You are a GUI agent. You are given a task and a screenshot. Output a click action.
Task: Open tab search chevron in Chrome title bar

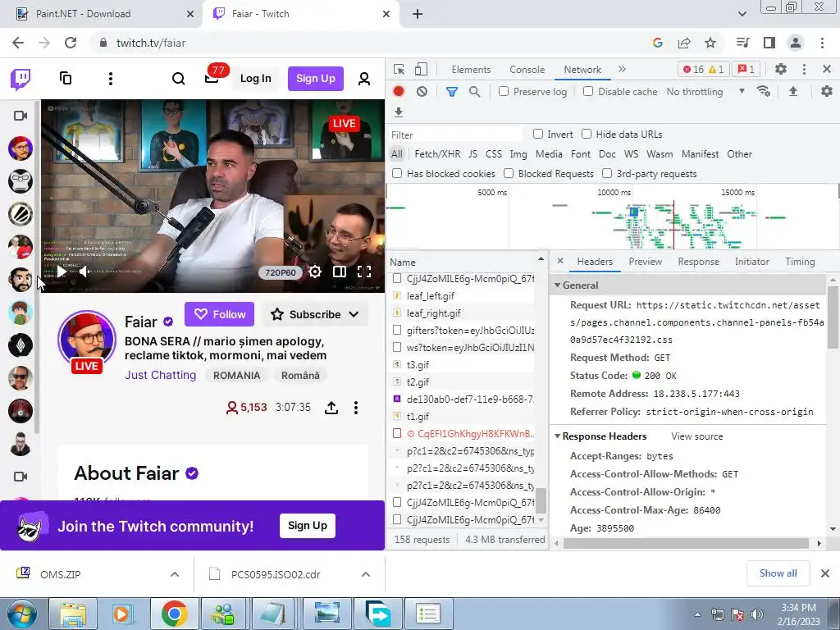coord(742,14)
